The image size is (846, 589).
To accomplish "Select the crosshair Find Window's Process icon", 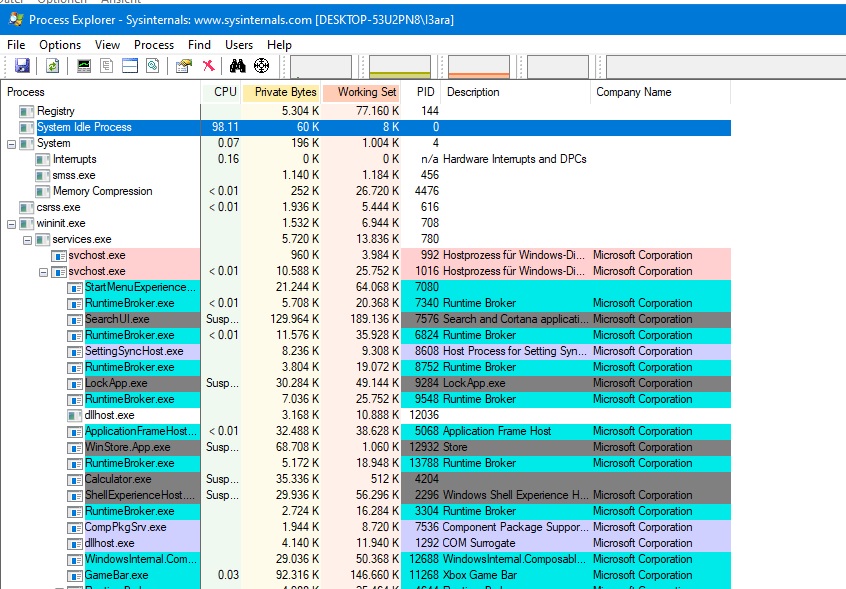I will 262,66.
